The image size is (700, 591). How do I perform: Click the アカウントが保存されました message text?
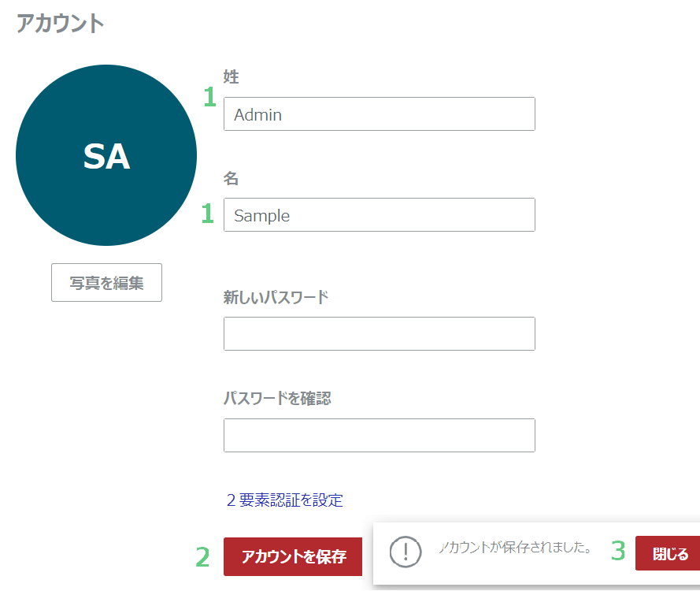click(515, 547)
